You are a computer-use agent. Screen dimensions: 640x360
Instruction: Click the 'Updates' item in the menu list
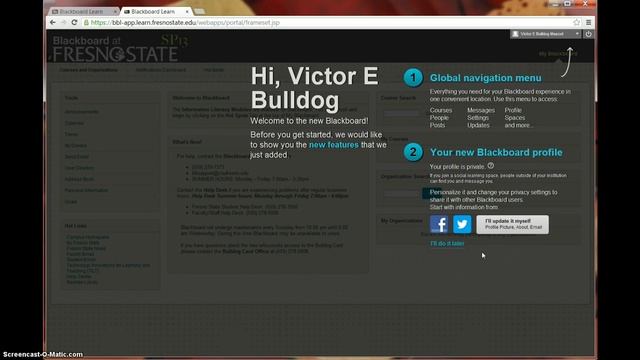(478, 125)
